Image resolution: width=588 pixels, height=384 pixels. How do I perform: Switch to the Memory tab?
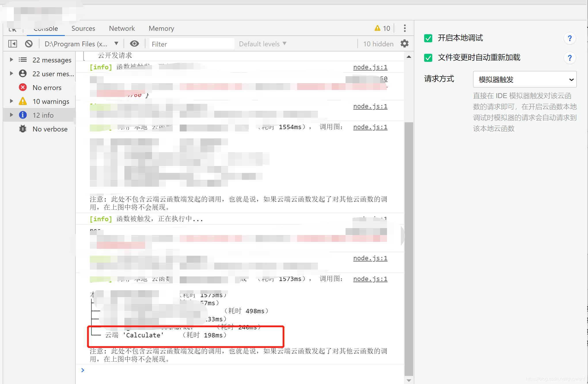pyautogui.click(x=161, y=28)
